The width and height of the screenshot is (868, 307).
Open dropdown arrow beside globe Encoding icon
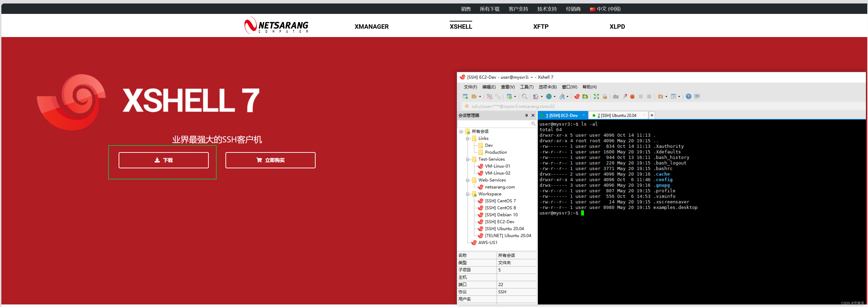coord(555,97)
